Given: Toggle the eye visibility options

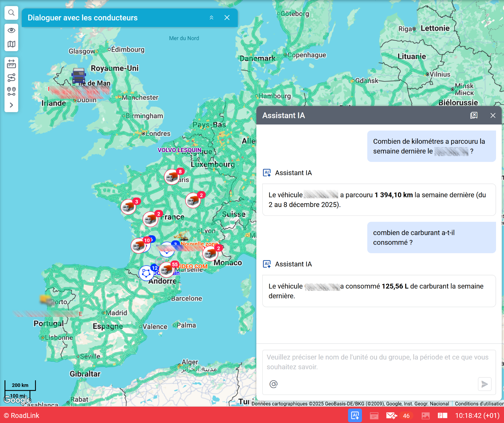Looking at the screenshot, I should 11,30.
